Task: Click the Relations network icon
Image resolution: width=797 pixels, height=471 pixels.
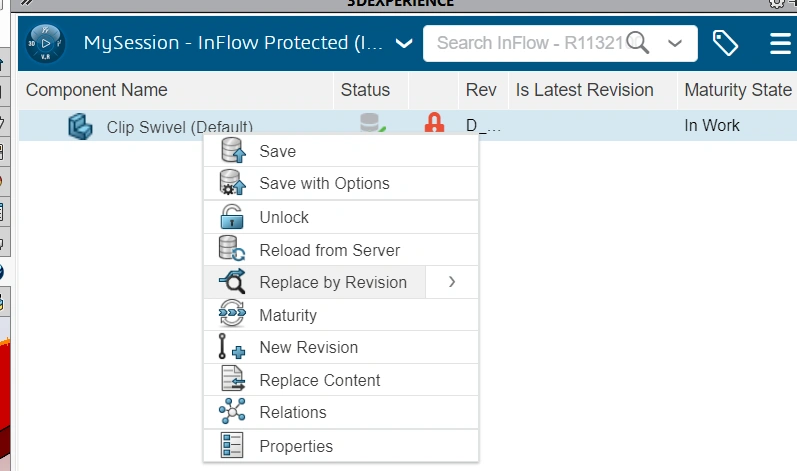Action: [232, 412]
